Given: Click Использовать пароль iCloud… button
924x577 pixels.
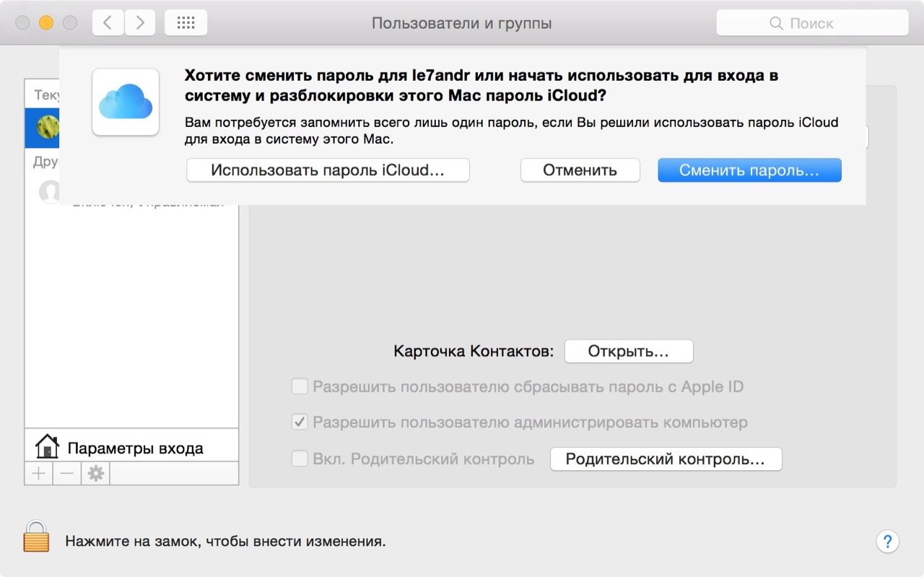Looking at the screenshot, I should point(328,170).
